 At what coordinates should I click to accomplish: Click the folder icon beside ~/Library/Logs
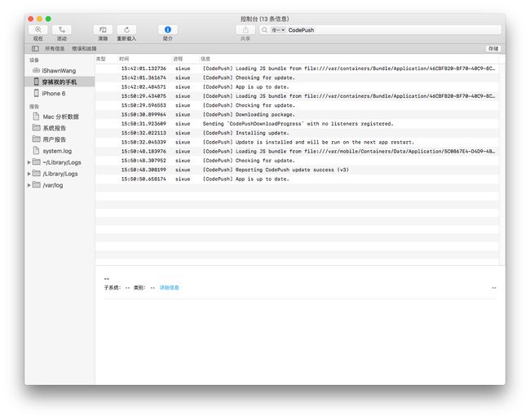coord(36,162)
